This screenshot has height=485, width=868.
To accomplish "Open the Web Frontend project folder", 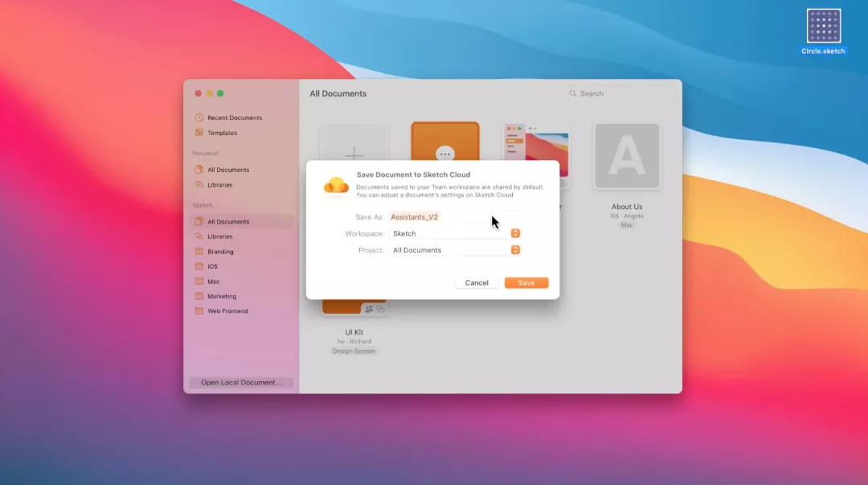I will point(227,311).
